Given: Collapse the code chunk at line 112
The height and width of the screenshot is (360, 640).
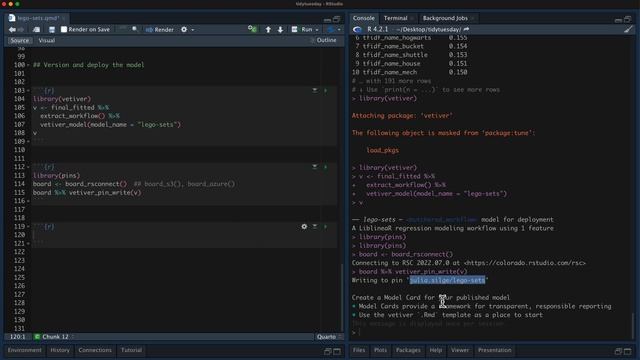Looking at the screenshot, I should tap(28, 167).
